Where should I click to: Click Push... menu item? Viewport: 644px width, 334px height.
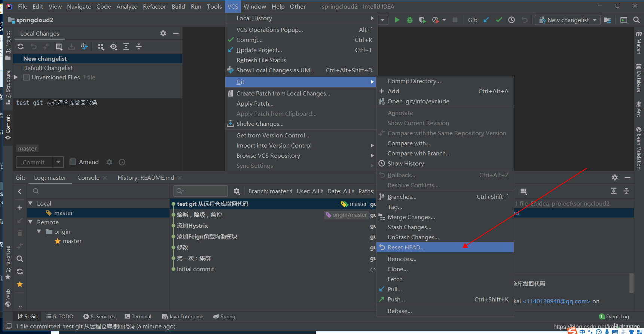(445, 299)
